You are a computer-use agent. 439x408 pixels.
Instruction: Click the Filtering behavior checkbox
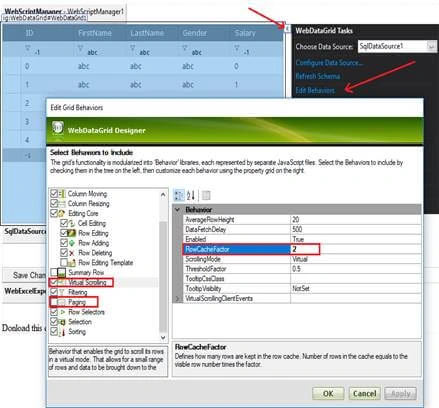[54, 292]
